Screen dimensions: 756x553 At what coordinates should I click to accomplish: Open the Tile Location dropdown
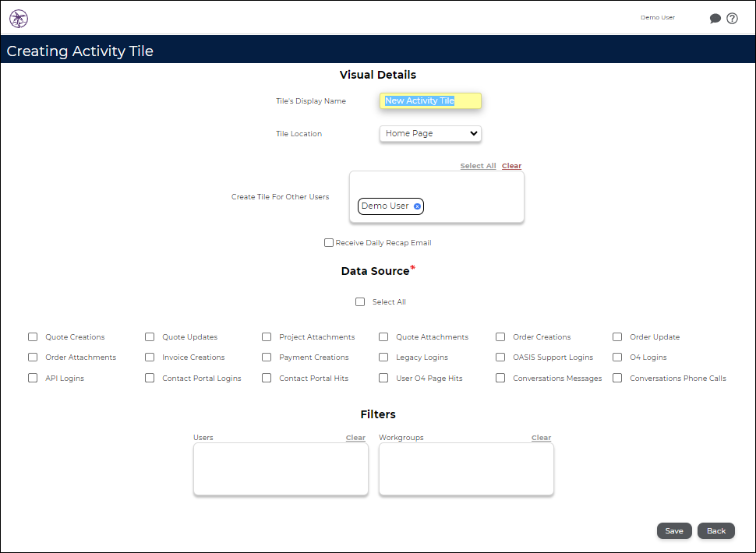429,133
